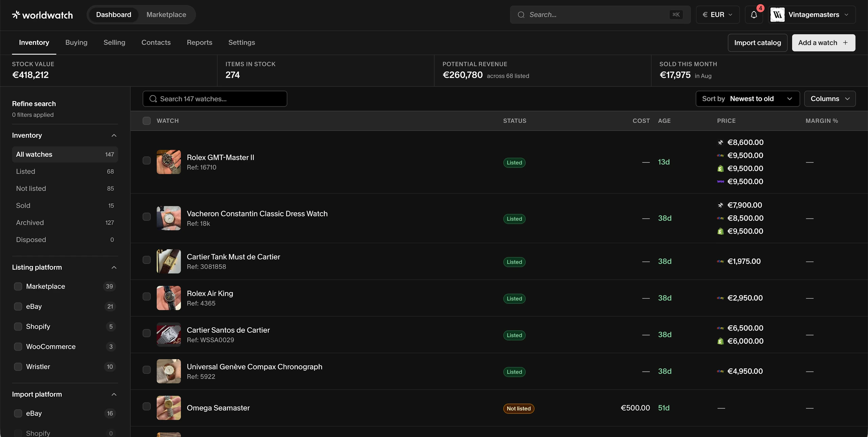
Task: Open the Rolex Air King photo
Action: (169, 298)
